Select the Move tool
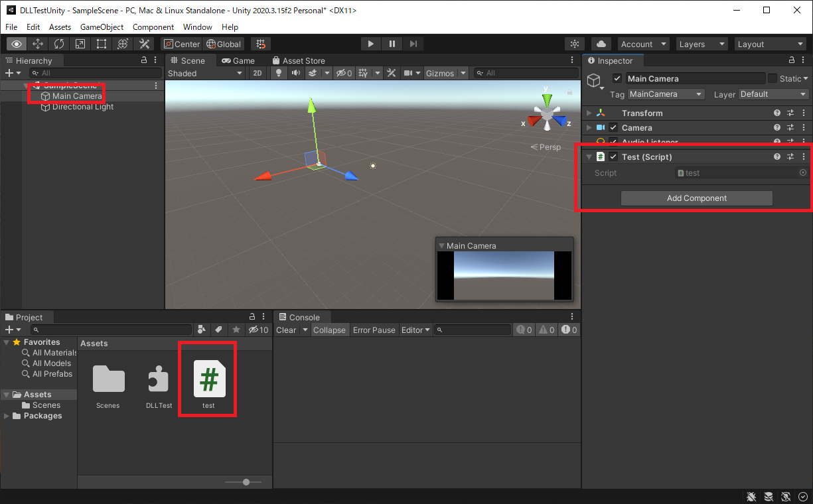The height and width of the screenshot is (504, 813). [x=38, y=44]
